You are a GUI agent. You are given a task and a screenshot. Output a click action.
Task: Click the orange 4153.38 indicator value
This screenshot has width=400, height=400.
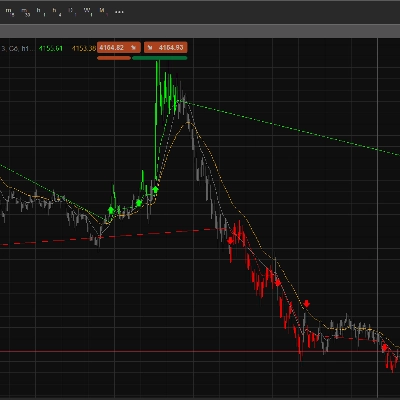pyautogui.click(x=84, y=49)
